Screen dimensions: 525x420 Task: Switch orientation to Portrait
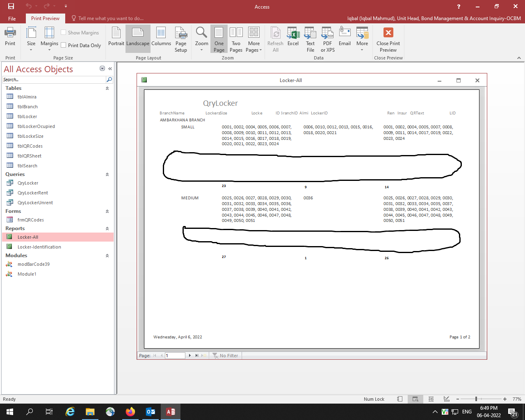(116, 38)
